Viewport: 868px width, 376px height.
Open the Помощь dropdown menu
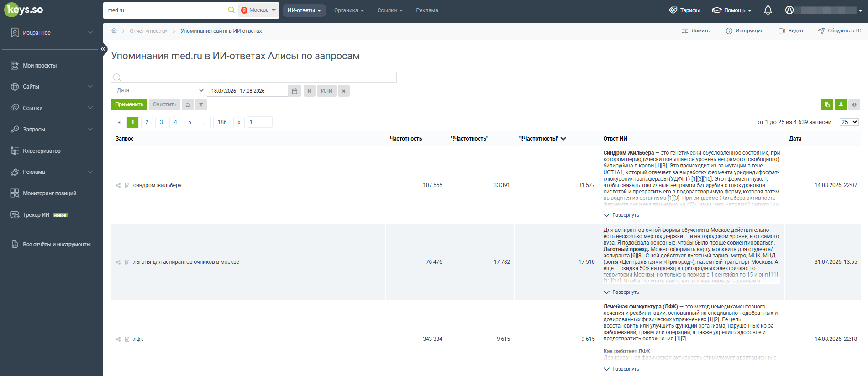pyautogui.click(x=731, y=10)
